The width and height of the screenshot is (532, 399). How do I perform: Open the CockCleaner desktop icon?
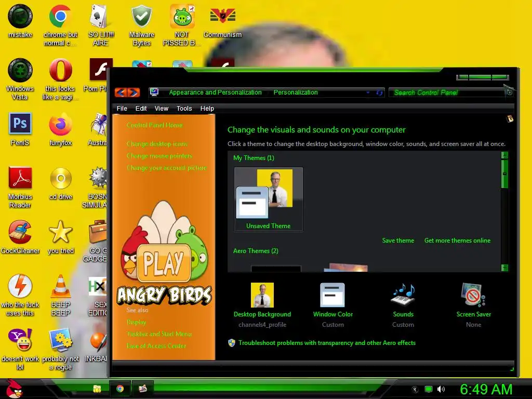[x=20, y=237]
